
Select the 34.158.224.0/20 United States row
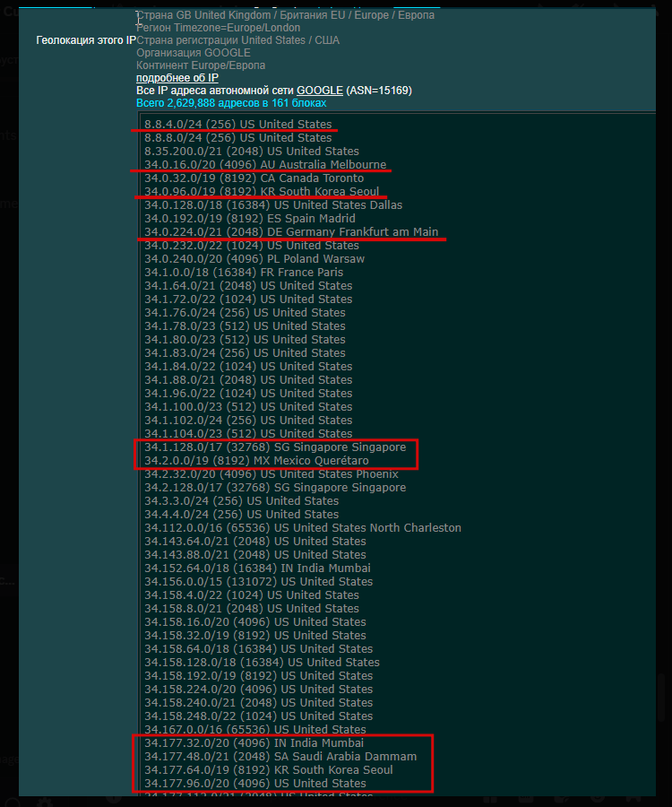click(x=259, y=690)
